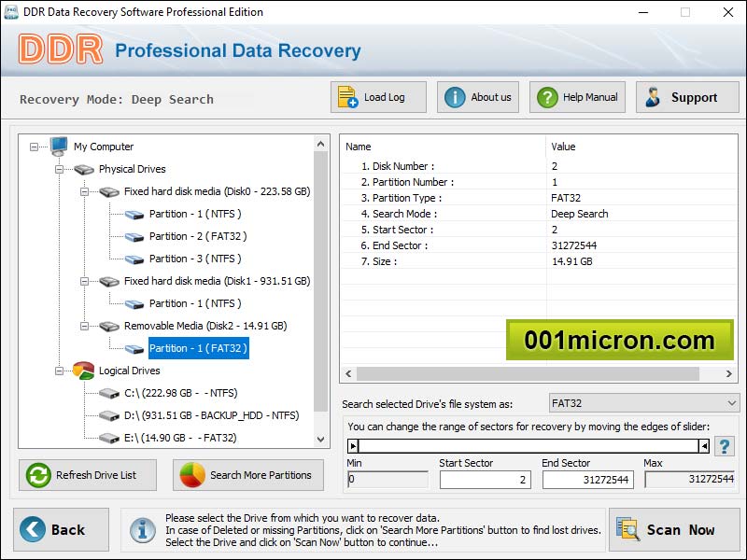Click the '14.91 GB' size value

click(572, 261)
